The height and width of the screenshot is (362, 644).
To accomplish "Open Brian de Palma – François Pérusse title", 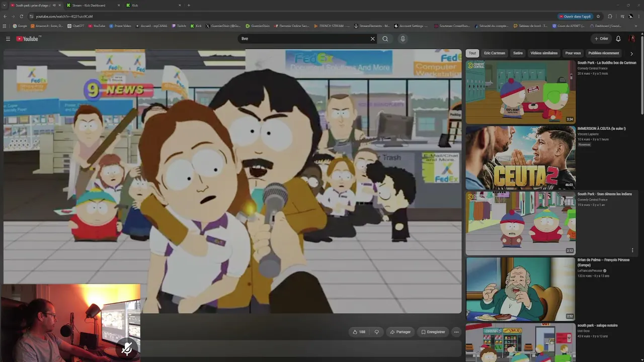I will [605, 262].
